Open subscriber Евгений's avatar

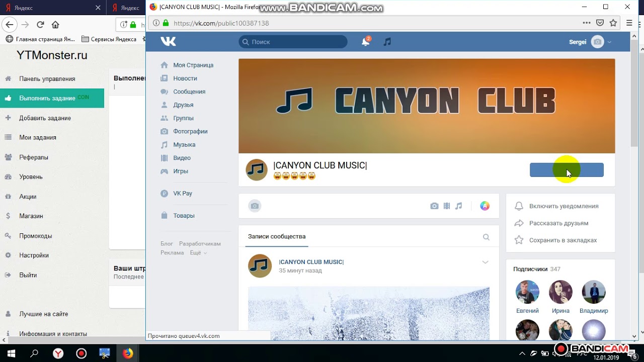point(527,292)
